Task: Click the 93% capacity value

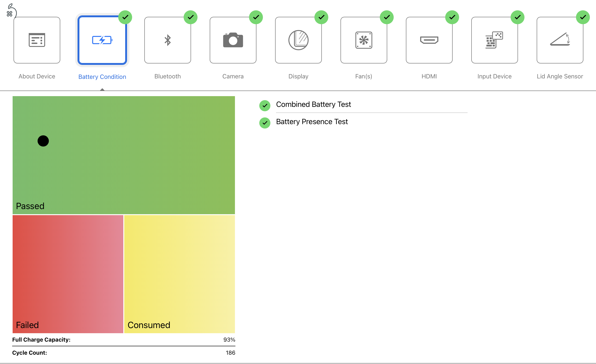Action: click(x=229, y=339)
